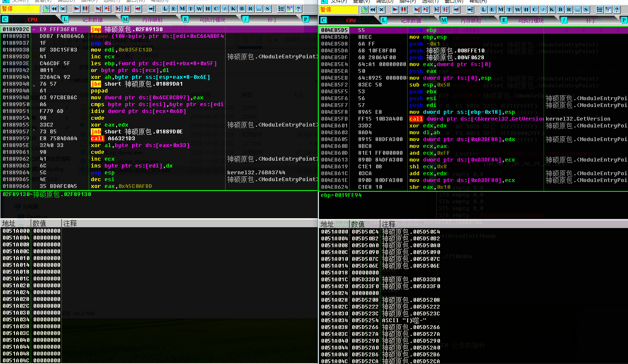Show Breakpoints (B) window from left toolbar
This screenshot has width=628, height=364.
pyautogui.click(x=242, y=9)
